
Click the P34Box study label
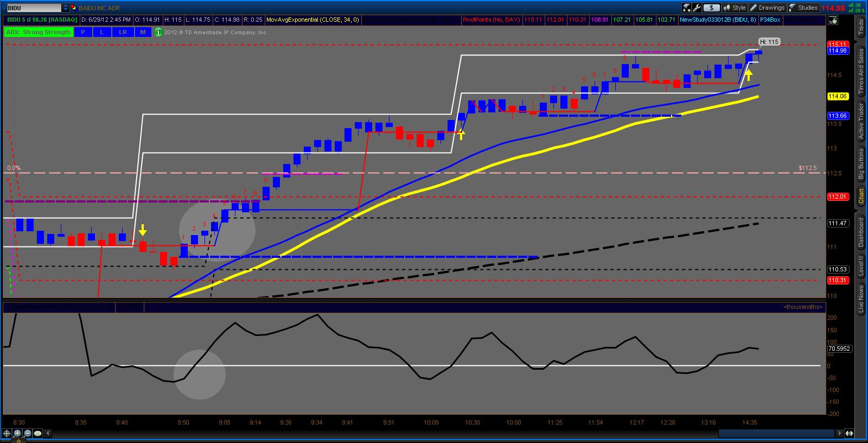(770, 20)
